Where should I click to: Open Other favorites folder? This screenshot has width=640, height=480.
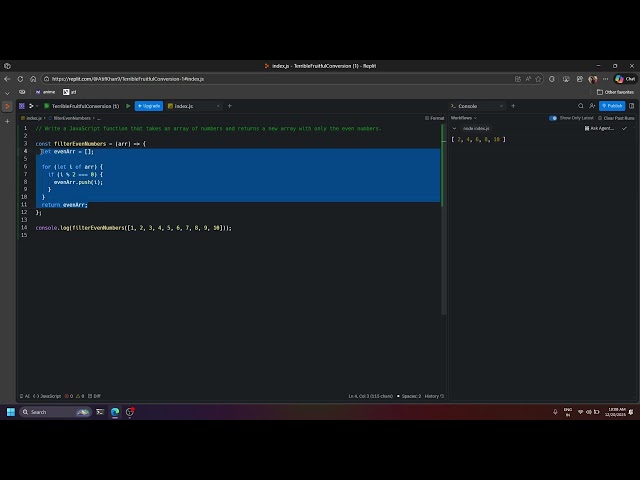pos(615,92)
